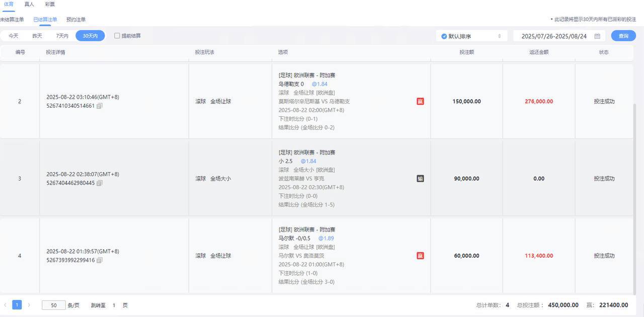
Task: Copy bet number 5267393992299416
Action: click(100, 260)
